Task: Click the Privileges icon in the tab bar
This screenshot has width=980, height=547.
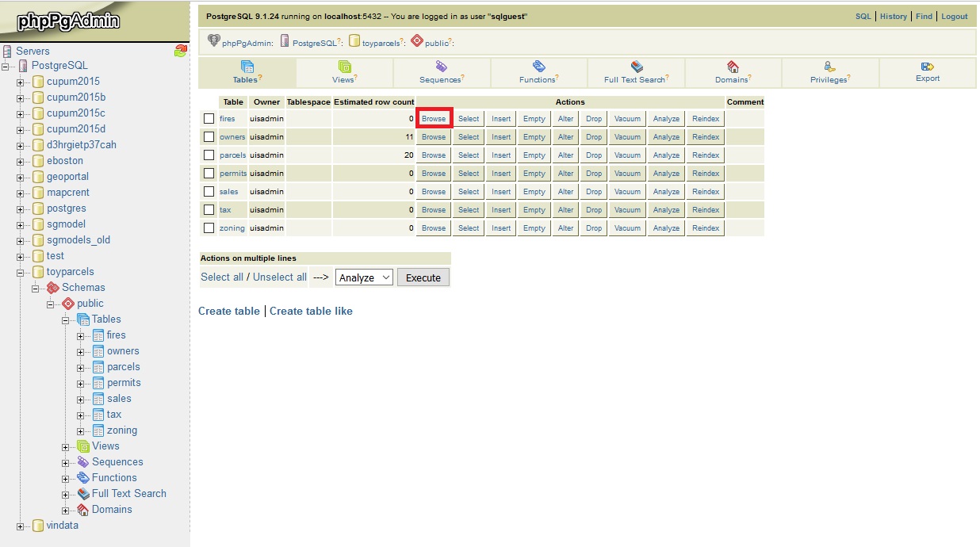Action: [x=829, y=67]
